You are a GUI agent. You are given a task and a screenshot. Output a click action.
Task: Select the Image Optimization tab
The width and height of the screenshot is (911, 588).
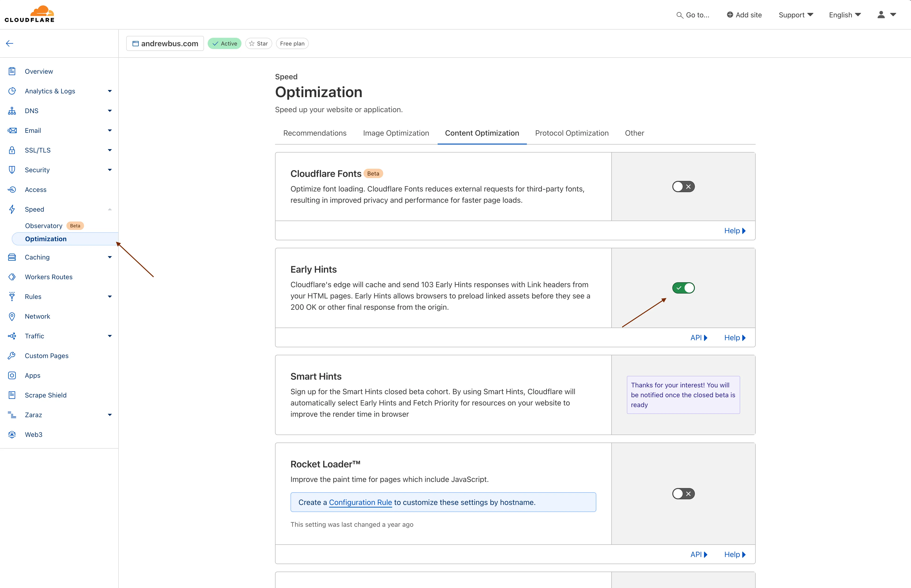[x=396, y=133]
